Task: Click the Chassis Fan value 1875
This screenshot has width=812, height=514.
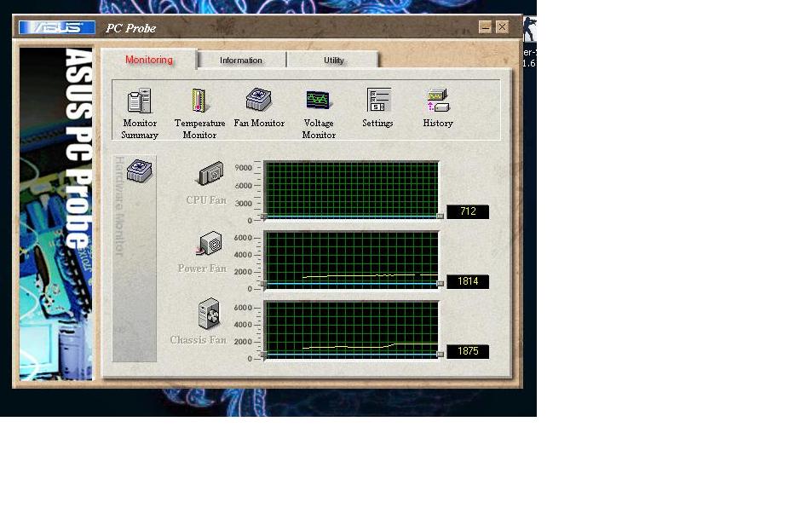Action: (468, 351)
